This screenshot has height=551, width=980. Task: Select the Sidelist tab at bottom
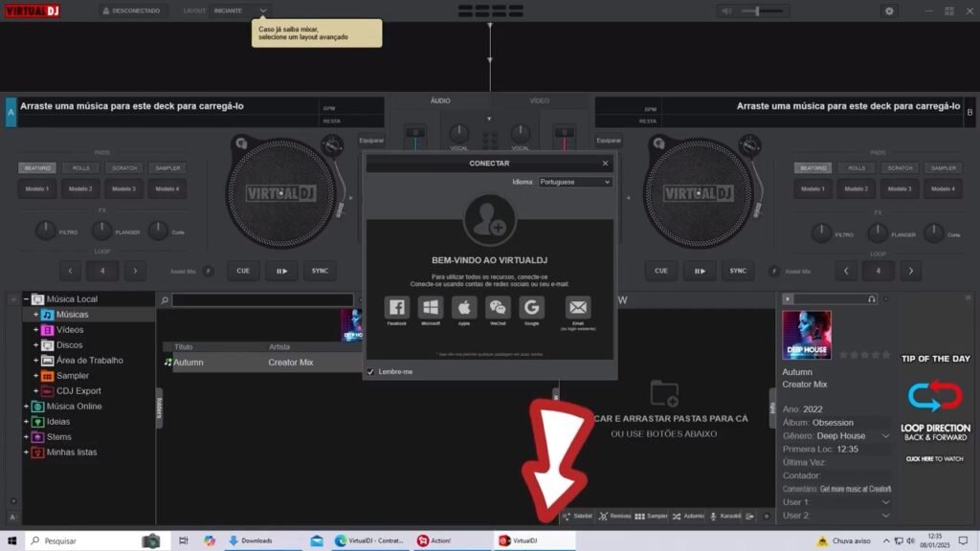[x=577, y=516]
